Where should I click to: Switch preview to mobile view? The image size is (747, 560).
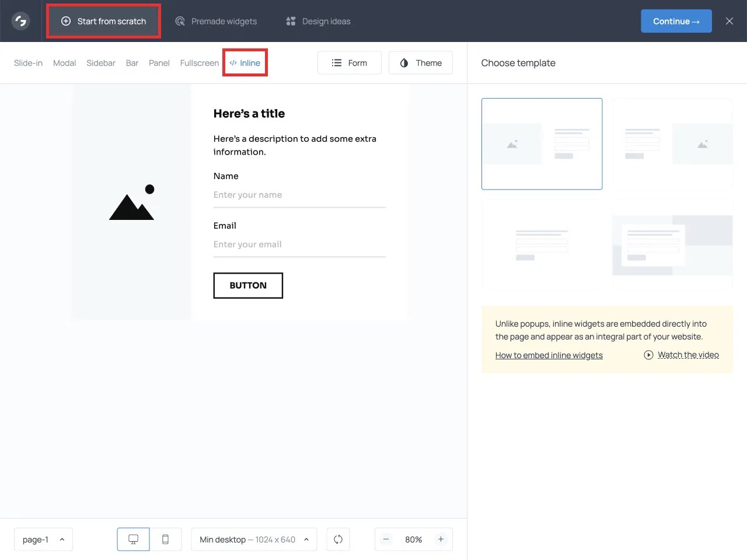tap(165, 539)
